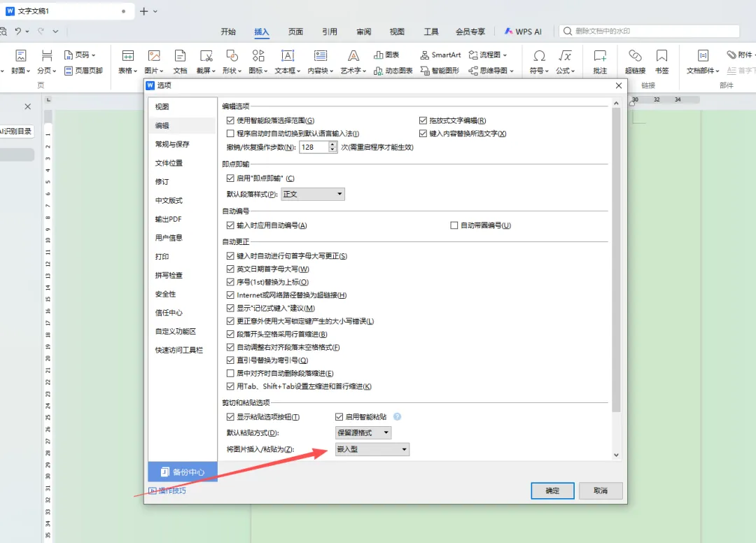This screenshot has width=756, height=543.
Task: Add a comment (批注)
Action: 600,62
